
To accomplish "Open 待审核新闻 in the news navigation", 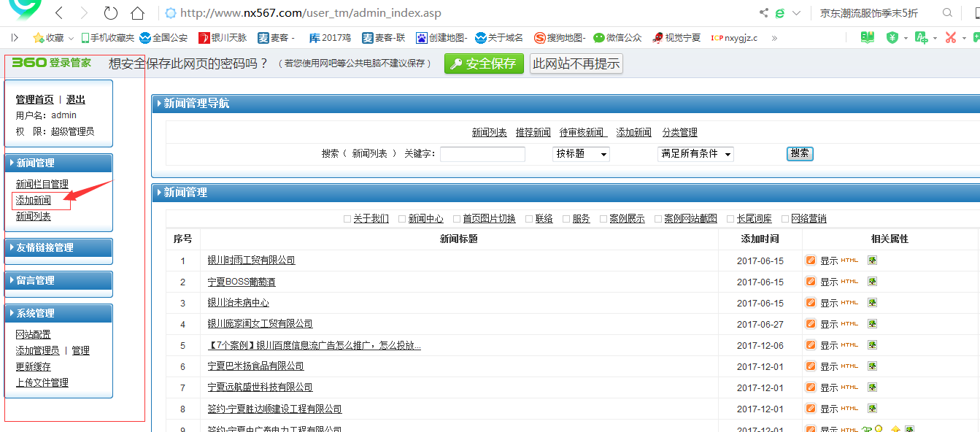I will tap(582, 133).
